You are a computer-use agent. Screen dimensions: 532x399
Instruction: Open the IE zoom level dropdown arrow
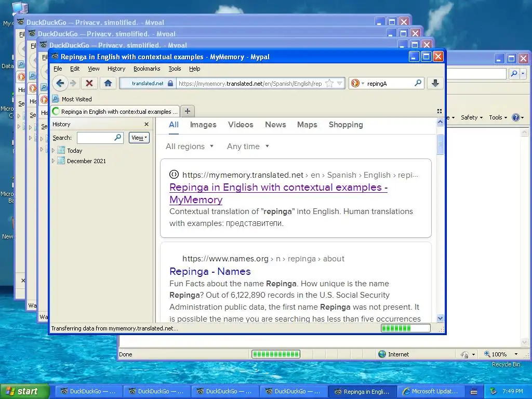516,354
